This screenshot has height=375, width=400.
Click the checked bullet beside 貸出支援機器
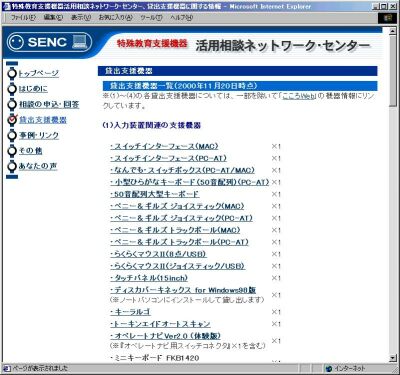click(x=12, y=119)
